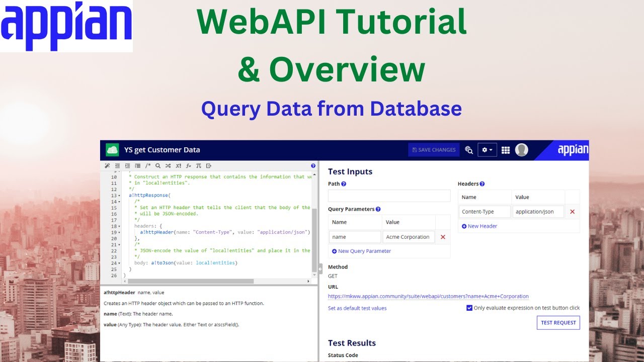Click the reformat lines icon in the editor toolbar
644x362 pixels.
coord(137,165)
